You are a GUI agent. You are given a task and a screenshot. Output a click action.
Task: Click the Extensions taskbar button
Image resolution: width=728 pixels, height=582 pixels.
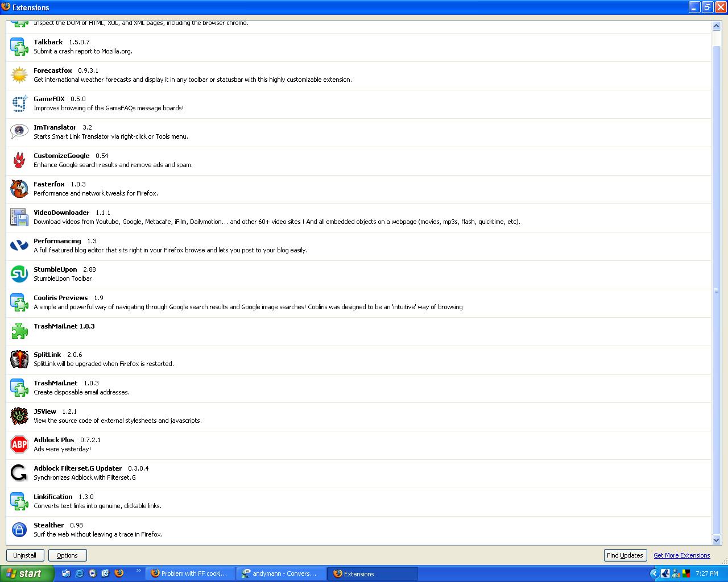(x=373, y=573)
